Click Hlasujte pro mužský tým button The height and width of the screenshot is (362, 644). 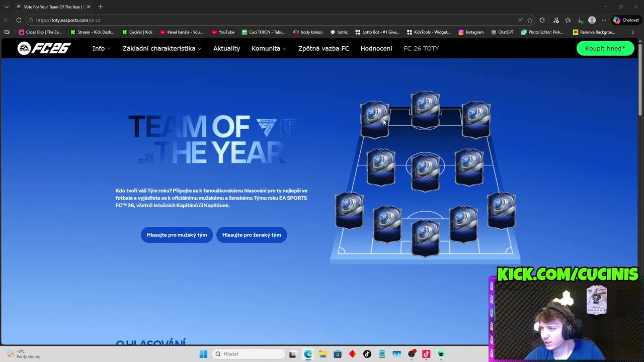point(177,235)
